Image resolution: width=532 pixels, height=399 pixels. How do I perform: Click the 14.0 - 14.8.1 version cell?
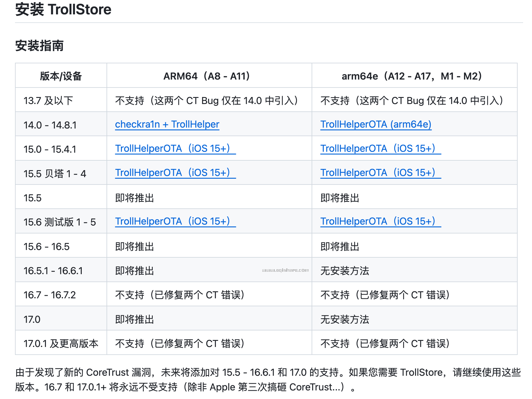pyautogui.click(x=50, y=125)
